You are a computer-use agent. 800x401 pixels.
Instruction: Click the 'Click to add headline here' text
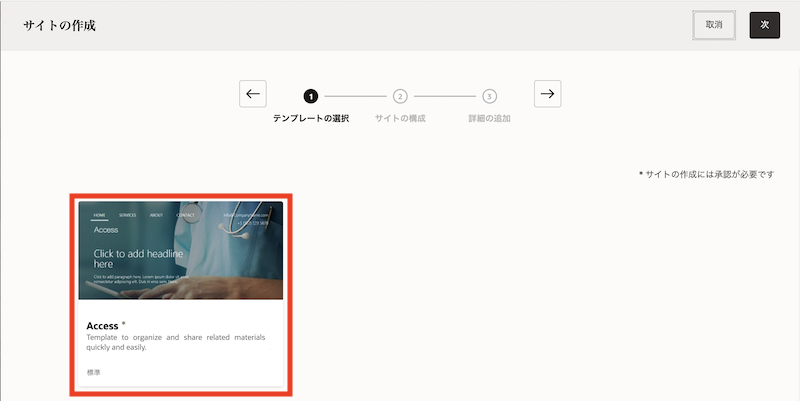[x=138, y=255]
